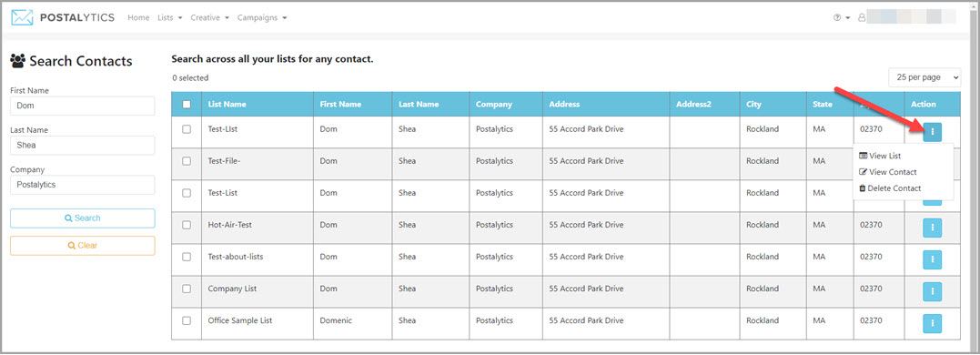The width and height of the screenshot is (980, 355).
Task: Click the 0 selected counter text
Action: coord(190,78)
